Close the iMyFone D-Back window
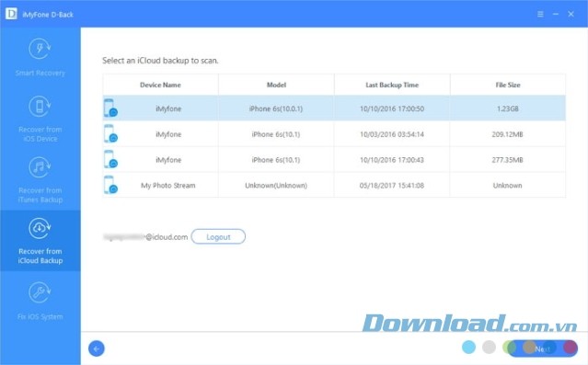 [571, 14]
